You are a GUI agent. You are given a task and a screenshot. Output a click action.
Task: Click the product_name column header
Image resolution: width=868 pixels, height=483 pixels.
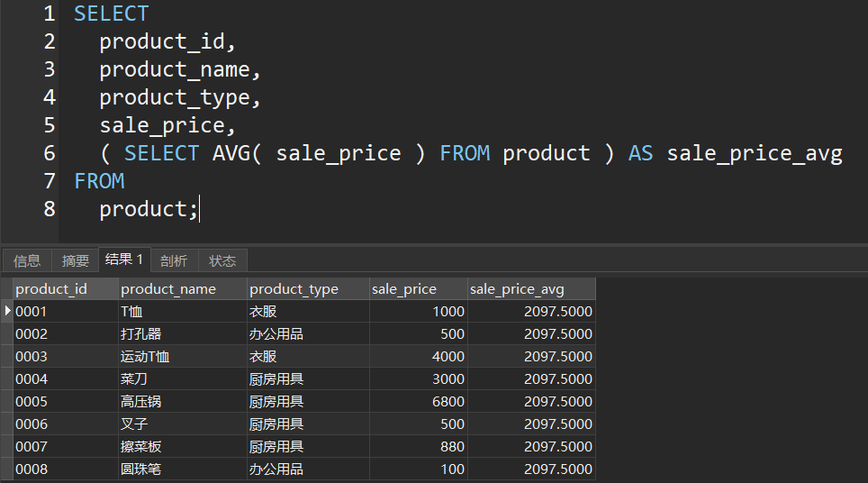pos(183,289)
